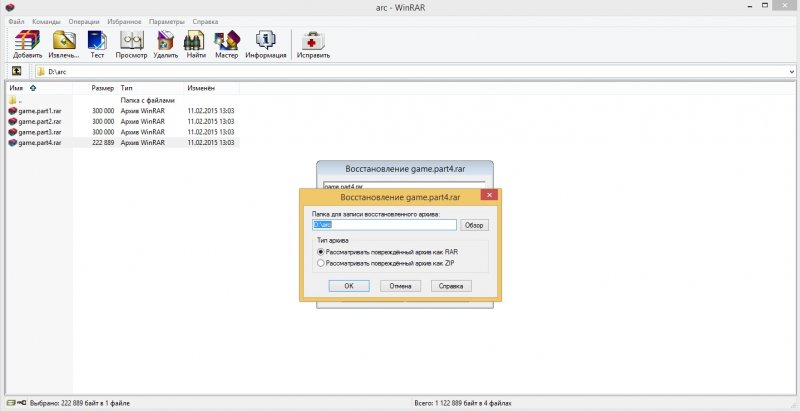Open the Просмотр (View) tool

click(131, 44)
